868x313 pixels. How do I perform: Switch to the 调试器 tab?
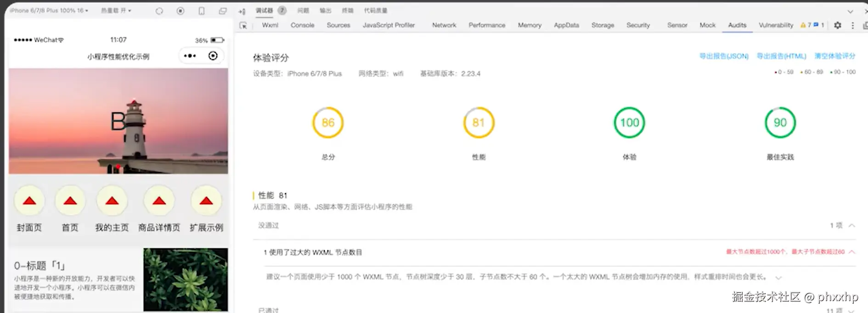(264, 11)
